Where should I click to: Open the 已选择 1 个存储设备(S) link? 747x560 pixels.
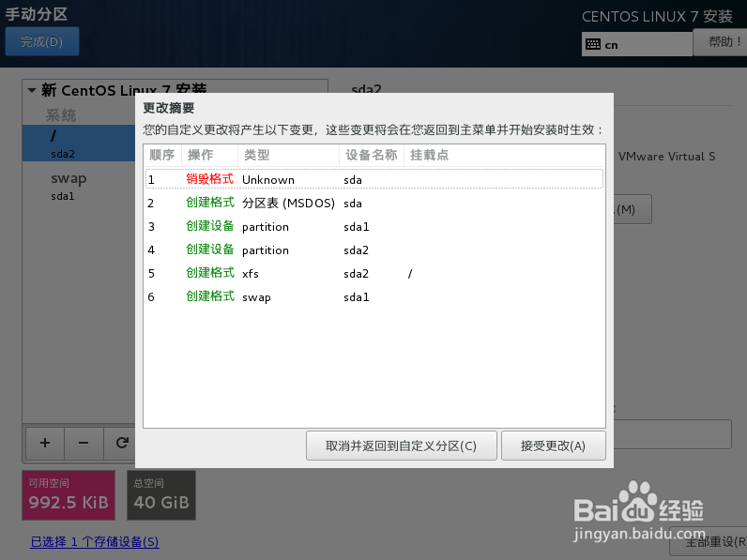(x=95, y=542)
